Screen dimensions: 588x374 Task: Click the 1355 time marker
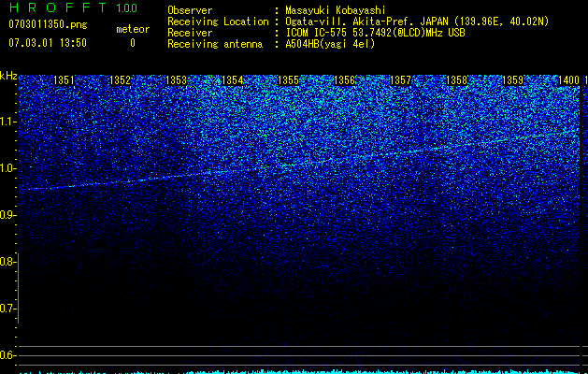coord(288,80)
